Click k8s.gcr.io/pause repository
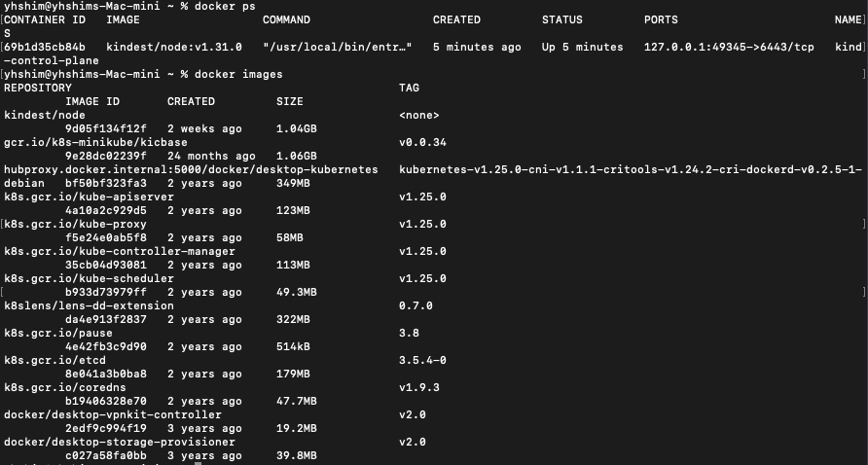This screenshot has height=465, width=868. click(58, 334)
